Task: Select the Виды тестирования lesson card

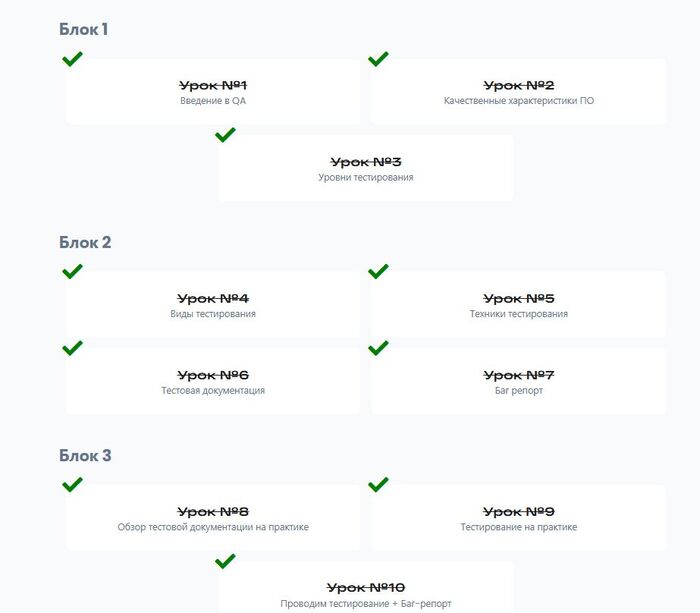Action: point(213,305)
